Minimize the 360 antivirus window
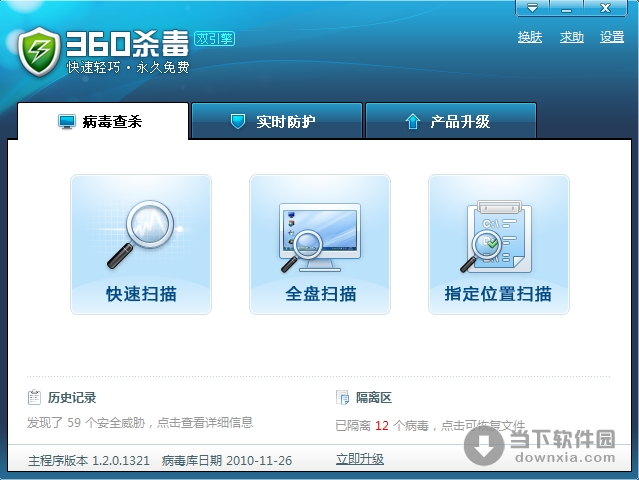Image resolution: width=639 pixels, height=480 pixels. [x=566, y=8]
